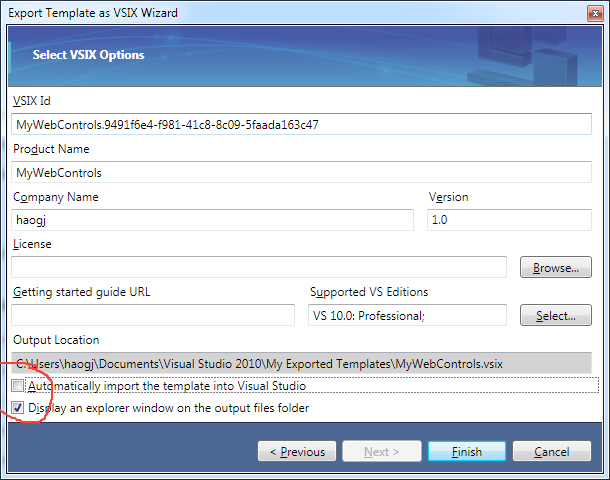Click the 'Company Name' label

pyautogui.click(x=56, y=197)
